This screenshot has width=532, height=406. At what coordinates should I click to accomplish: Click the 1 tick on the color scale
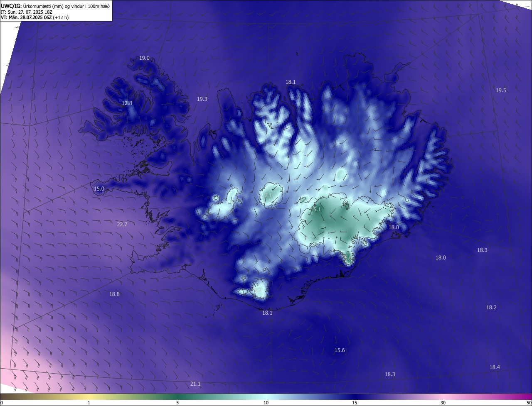coord(89,403)
